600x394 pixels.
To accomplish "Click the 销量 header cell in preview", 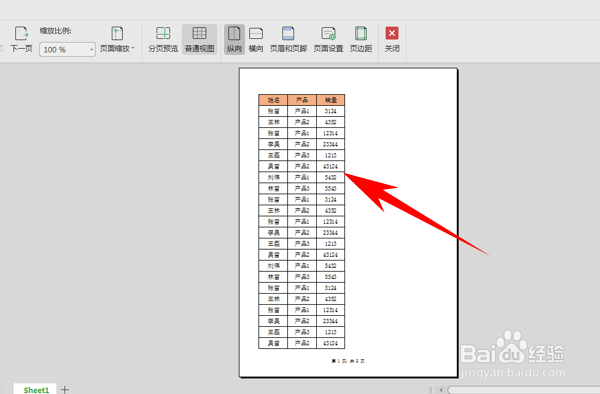I will 331,100.
